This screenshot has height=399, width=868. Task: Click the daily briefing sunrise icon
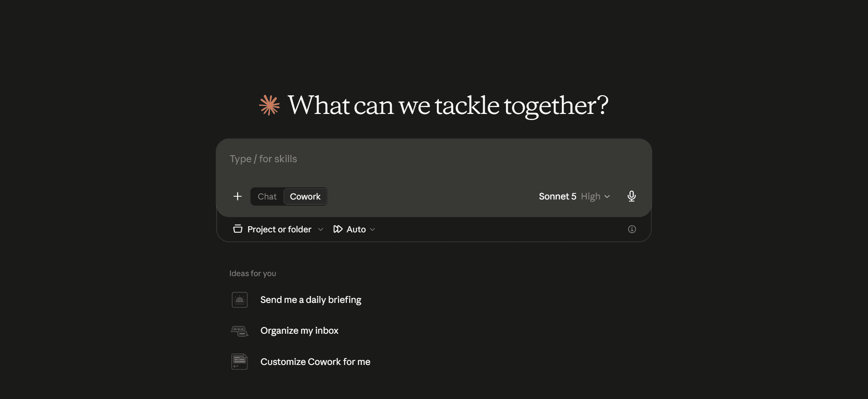(239, 300)
